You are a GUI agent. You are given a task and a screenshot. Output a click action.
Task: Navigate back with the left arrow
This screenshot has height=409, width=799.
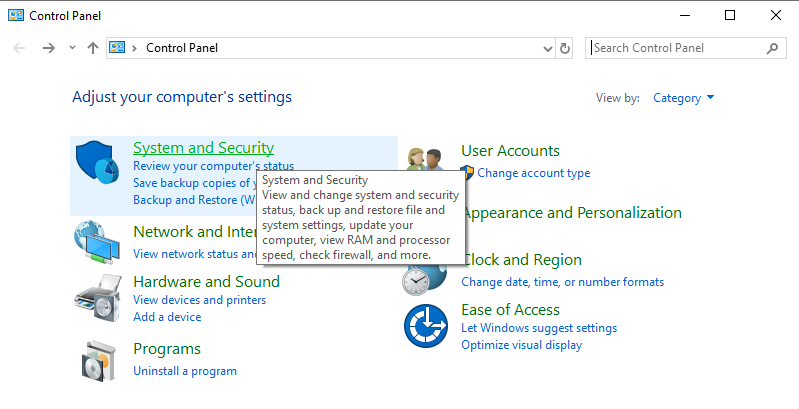click(19, 48)
